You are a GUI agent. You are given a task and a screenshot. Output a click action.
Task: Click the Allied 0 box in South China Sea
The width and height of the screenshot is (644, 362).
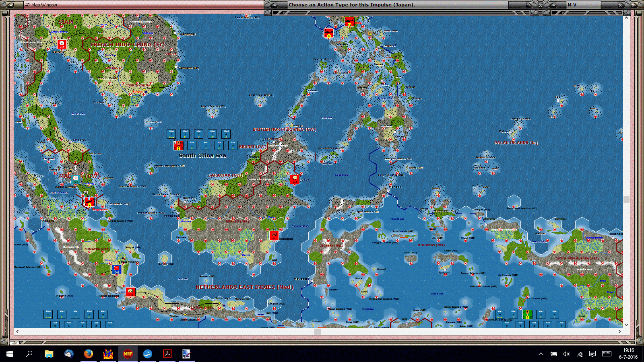click(x=171, y=134)
